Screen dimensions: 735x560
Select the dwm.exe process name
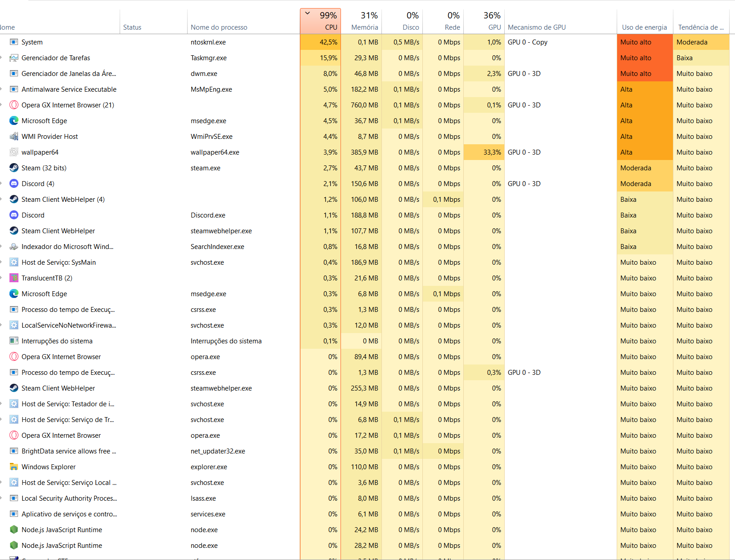tap(204, 74)
